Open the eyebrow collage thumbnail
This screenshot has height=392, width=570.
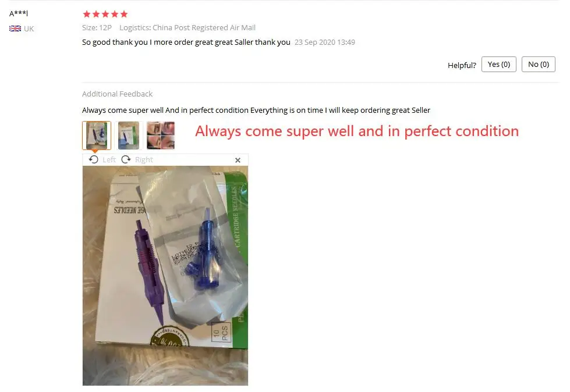point(161,136)
